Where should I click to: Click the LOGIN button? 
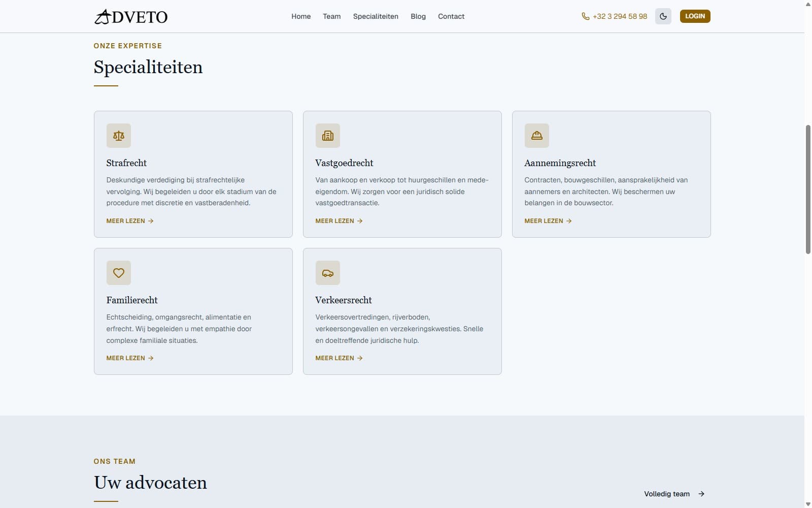(x=695, y=16)
